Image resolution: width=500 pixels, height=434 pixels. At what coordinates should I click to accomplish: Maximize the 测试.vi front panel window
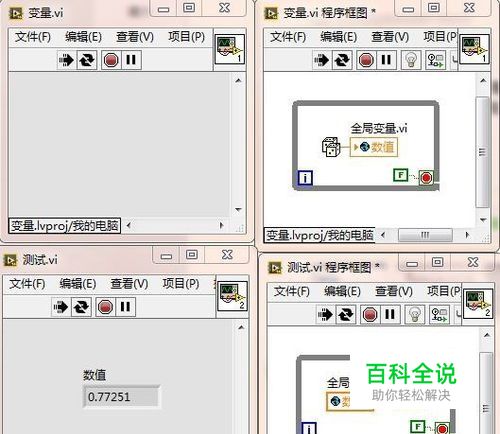(x=191, y=255)
